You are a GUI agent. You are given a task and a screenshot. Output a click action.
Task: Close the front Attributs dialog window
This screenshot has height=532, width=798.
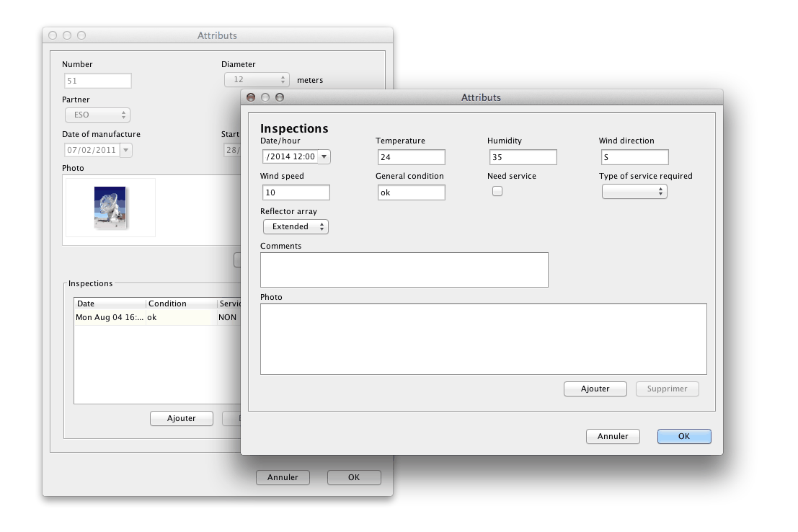(x=251, y=97)
